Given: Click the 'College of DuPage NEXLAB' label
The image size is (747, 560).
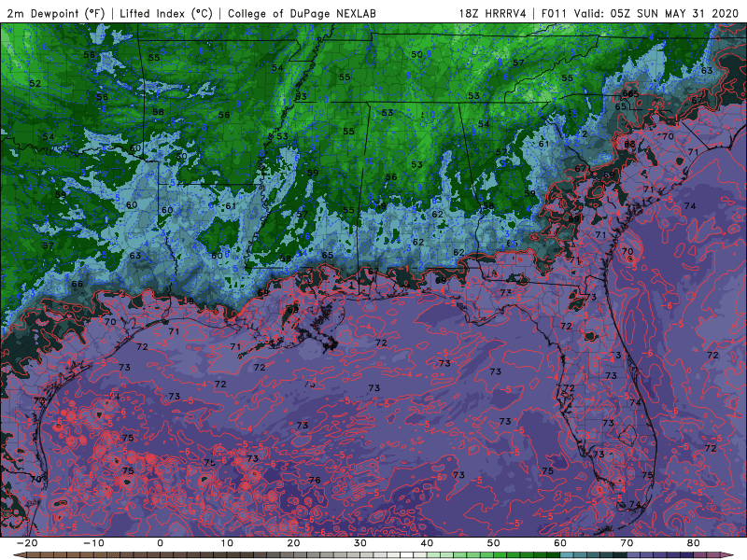Looking at the screenshot, I should (x=302, y=13).
